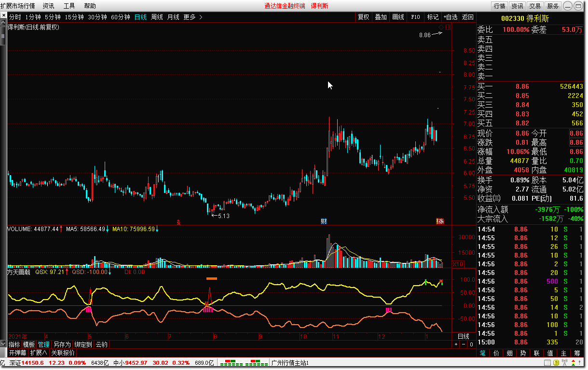Click the diamond icon in chart corner
This screenshot has width=588, height=370.
point(441,27)
